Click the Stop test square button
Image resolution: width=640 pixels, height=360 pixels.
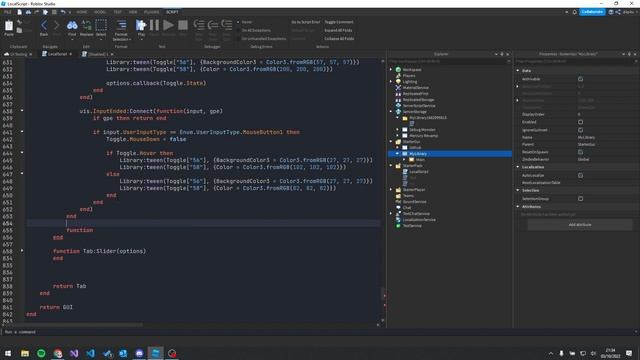click(x=183, y=25)
